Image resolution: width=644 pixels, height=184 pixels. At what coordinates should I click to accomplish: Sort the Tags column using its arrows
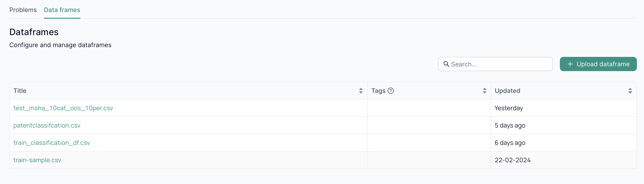485,91
